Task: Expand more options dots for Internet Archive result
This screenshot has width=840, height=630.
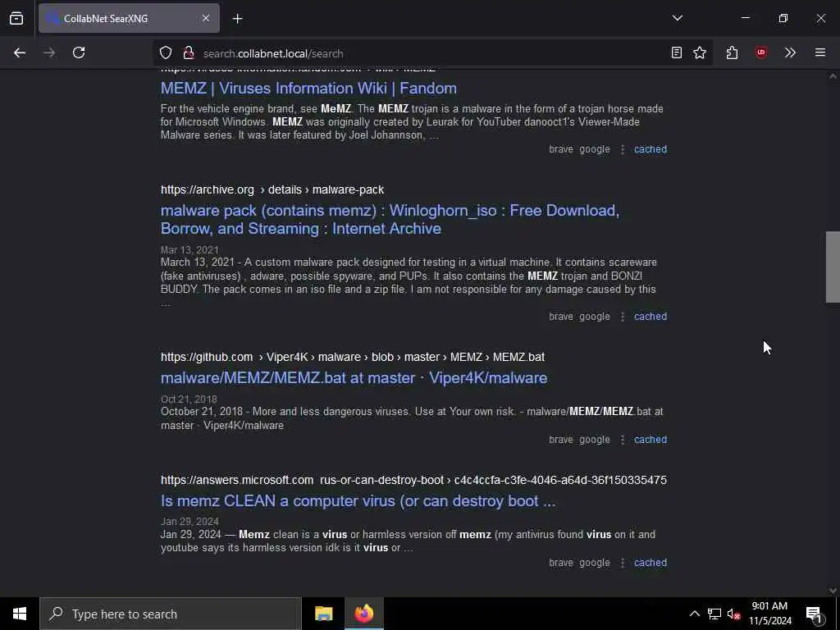Action: pyautogui.click(x=623, y=317)
